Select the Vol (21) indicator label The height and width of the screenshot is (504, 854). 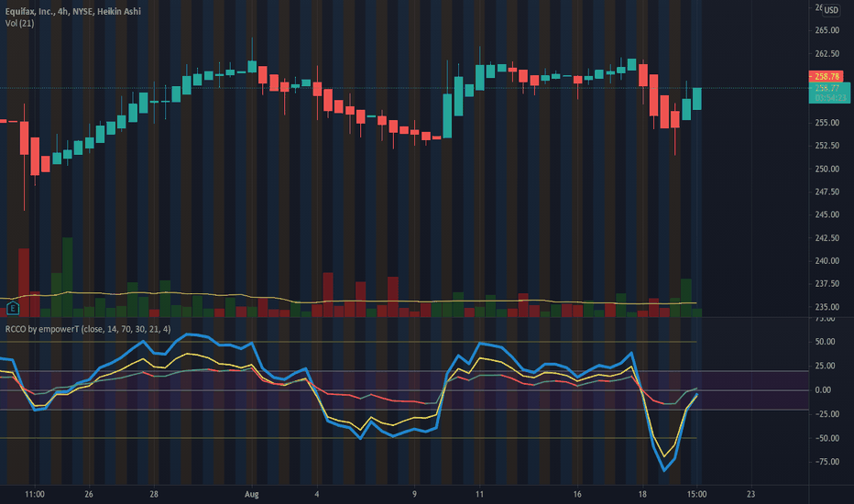pos(19,23)
